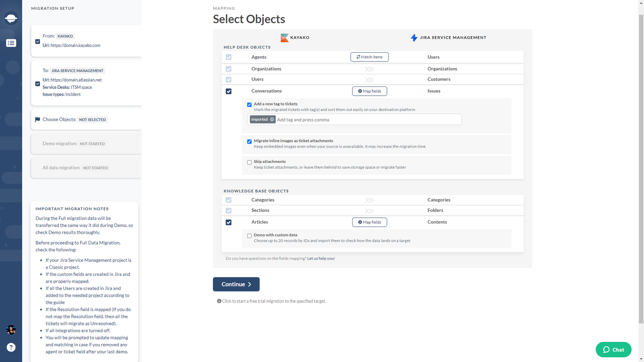Open the Chat widget
The height and width of the screenshot is (362, 644).
click(613, 350)
